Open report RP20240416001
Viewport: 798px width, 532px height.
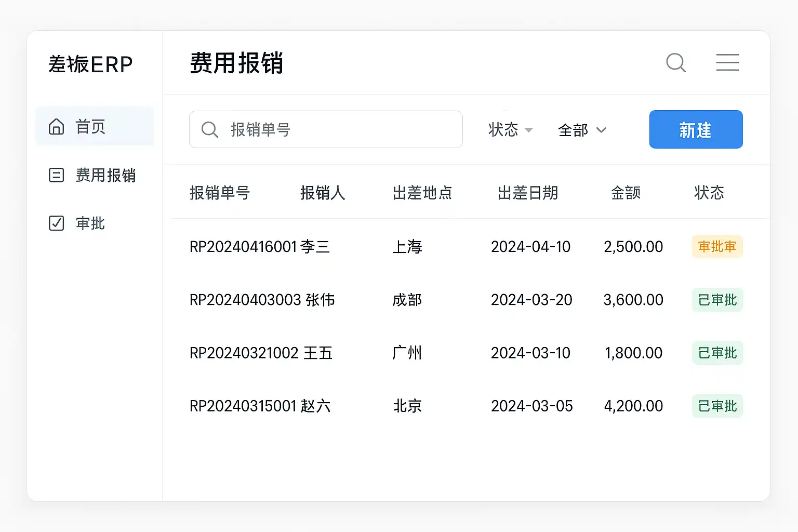click(x=243, y=247)
